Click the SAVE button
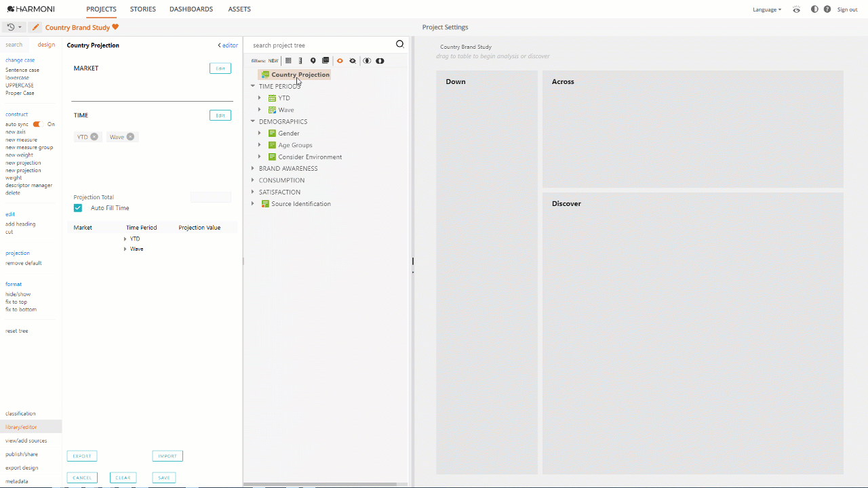 pos(164,478)
